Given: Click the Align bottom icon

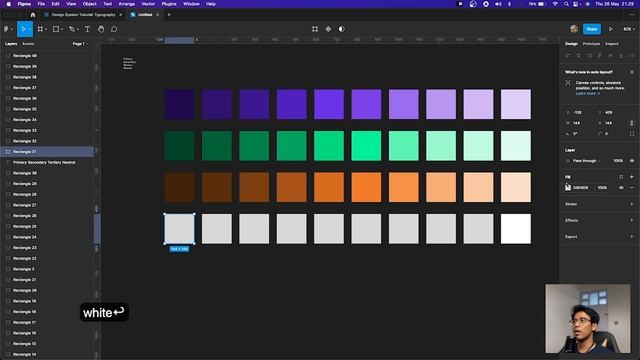Looking at the screenshot, I should point(621,56).
